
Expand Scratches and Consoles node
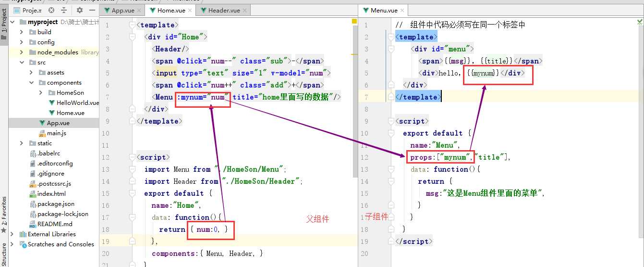click(12, 244)
